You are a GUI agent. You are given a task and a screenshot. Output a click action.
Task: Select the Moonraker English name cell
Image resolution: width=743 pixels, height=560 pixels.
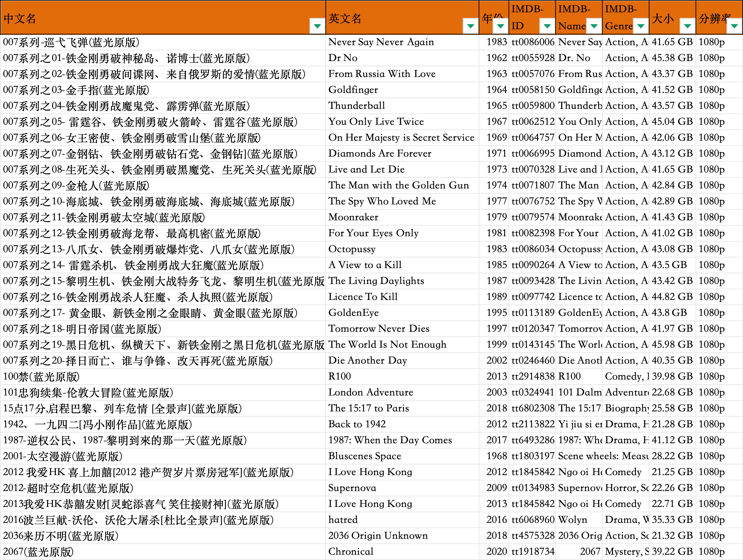353,217
